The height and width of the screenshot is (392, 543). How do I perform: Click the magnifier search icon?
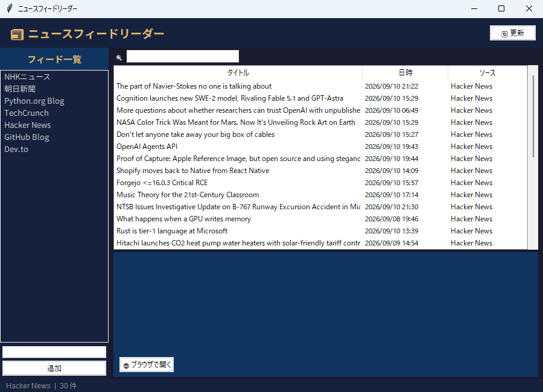click(x=119, y=58)
